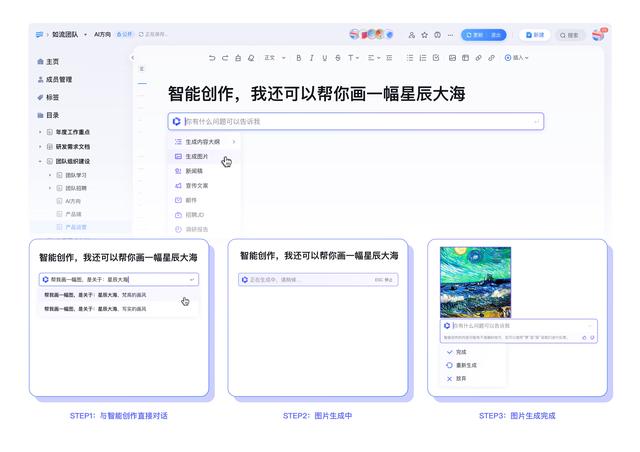Click the undo arrow in the editor toolbar
640x452 pixels.
point(212,58)
